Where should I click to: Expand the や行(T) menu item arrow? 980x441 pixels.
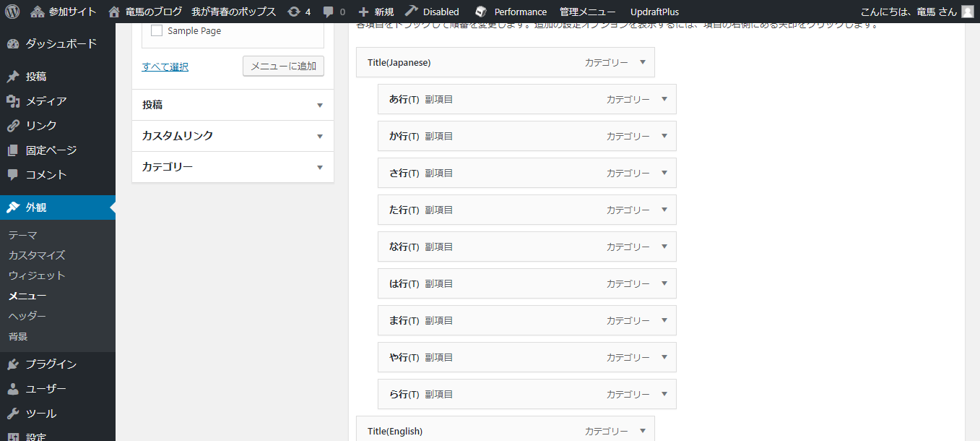(664, 357)
